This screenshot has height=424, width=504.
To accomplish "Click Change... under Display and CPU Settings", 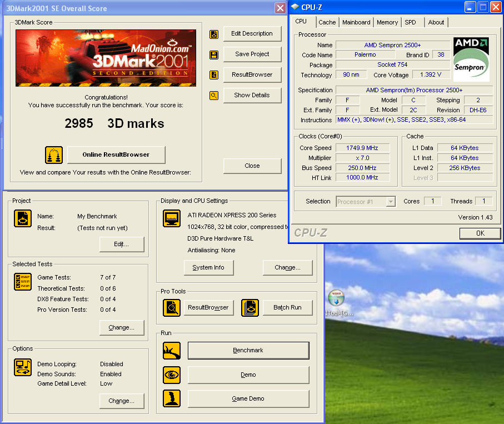I will pyautogui.click(x=287, y=268).
